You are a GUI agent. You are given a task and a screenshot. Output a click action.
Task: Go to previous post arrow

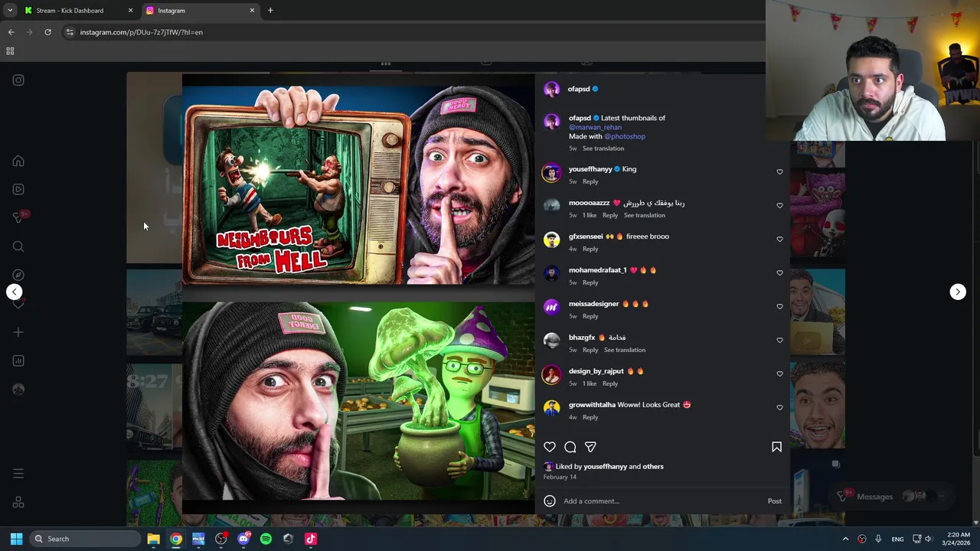pos(15,292)
